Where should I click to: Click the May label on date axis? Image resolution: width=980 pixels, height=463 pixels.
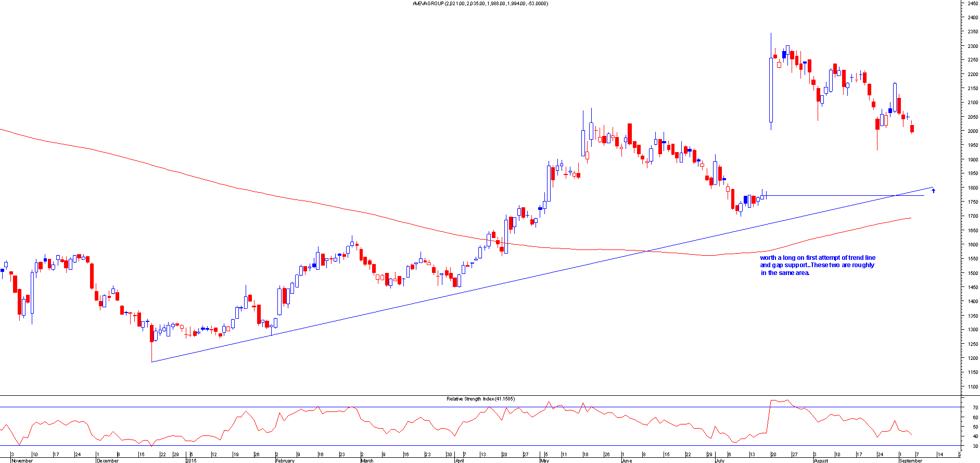[x=544, y=460]
